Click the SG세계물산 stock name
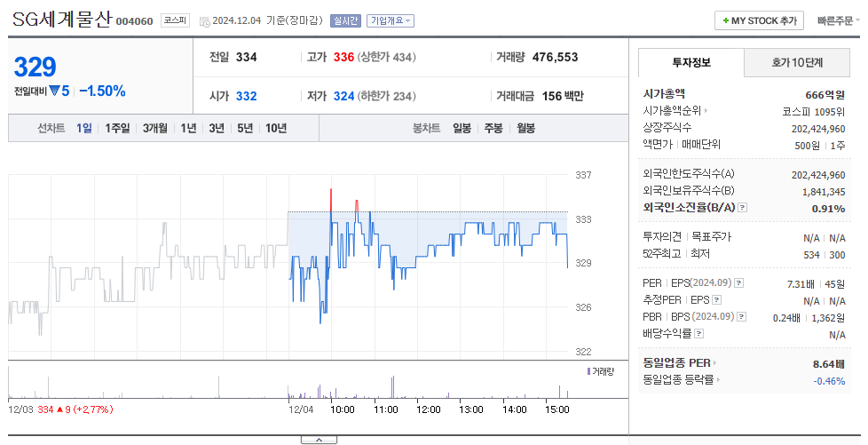Screen dimensions: 868x445 point(62,20)
